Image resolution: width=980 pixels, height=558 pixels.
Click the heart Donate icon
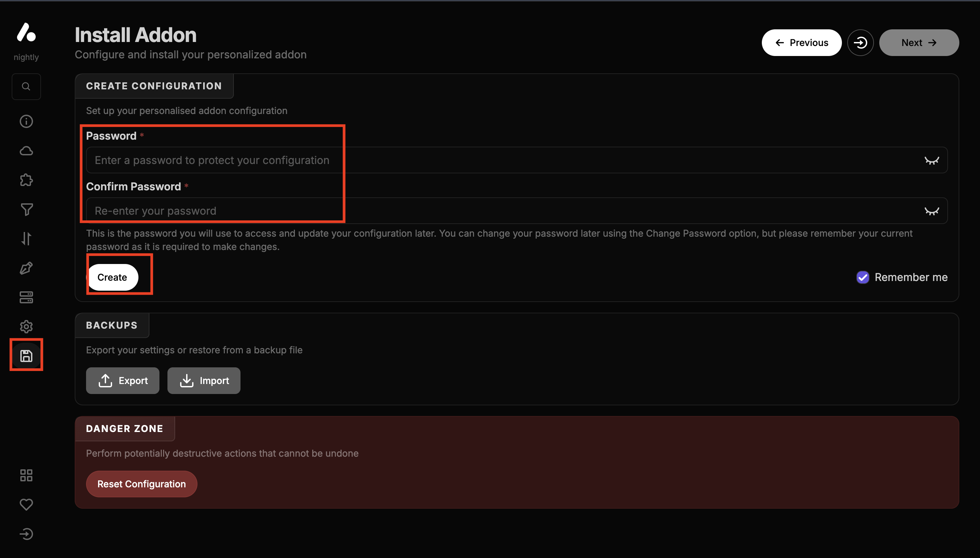click(26, 505)
